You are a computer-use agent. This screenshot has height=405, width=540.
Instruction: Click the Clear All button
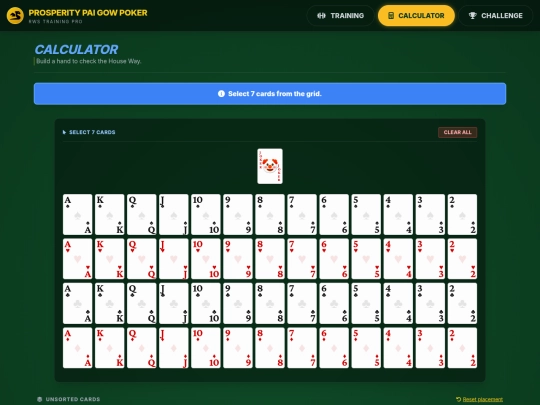[x=457, y=132]
